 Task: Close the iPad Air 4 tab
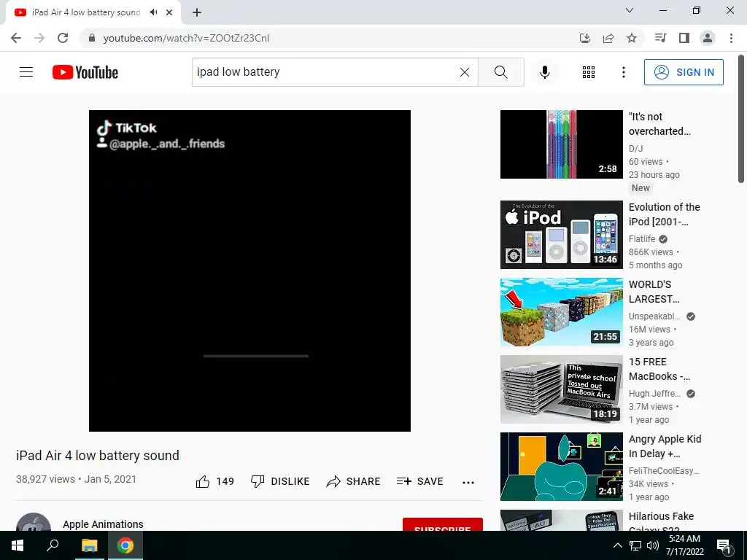coord(169,12)
